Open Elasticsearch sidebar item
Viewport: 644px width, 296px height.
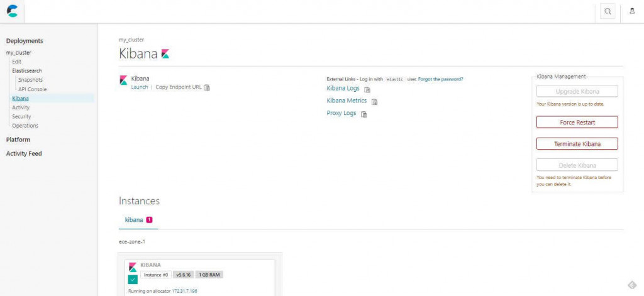coord(26,70)
